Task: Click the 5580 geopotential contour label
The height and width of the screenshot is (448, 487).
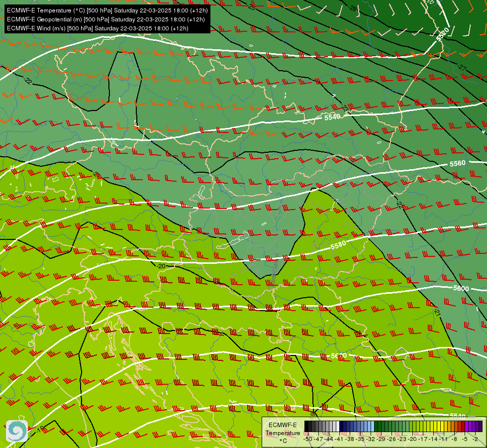Action: (338, 245)
